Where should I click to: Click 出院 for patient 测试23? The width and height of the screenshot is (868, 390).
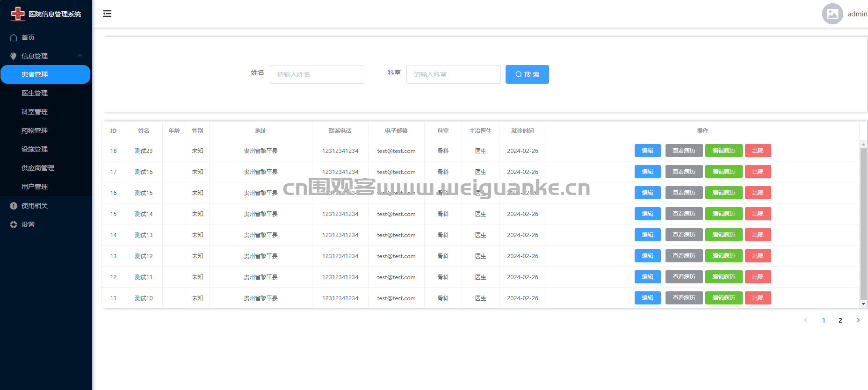(x=758, y=151)
